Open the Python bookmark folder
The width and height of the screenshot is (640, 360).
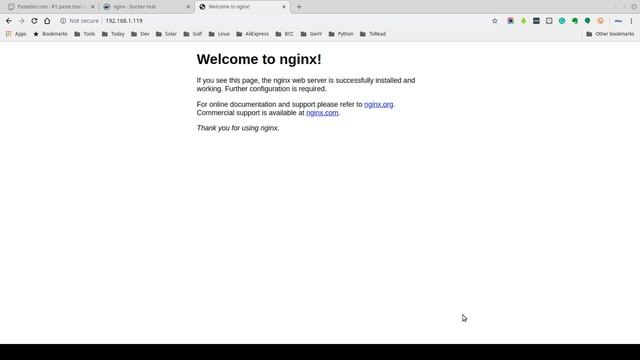coord(341,34)
